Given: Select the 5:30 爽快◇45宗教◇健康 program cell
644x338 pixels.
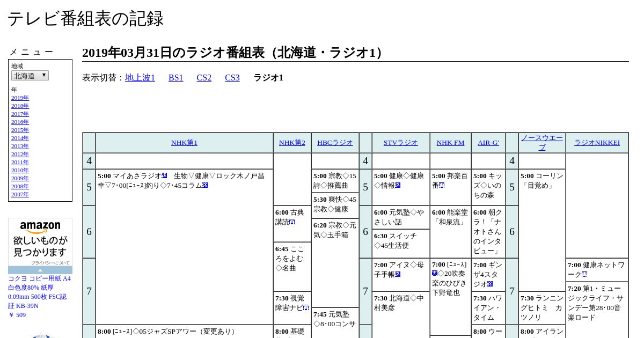Looking at the screenshot, I should [x=335, y=205].
